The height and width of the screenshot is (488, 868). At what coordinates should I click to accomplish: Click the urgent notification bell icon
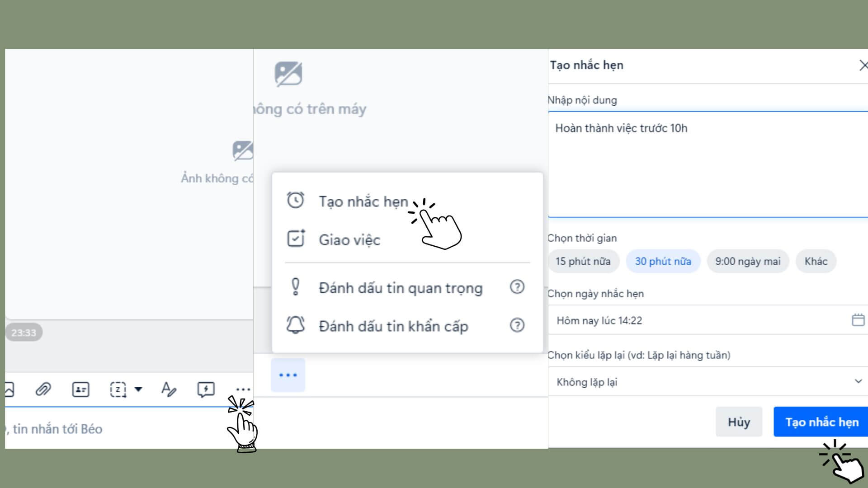[295, 325]
